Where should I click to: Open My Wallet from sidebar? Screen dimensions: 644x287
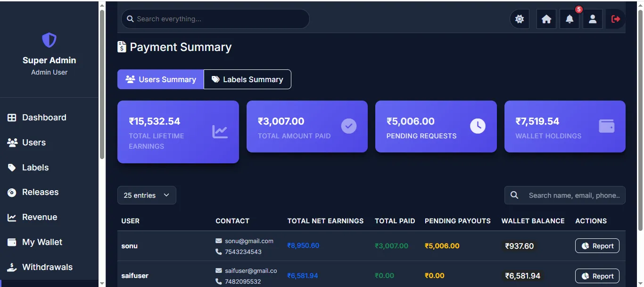tap(49, 242)
